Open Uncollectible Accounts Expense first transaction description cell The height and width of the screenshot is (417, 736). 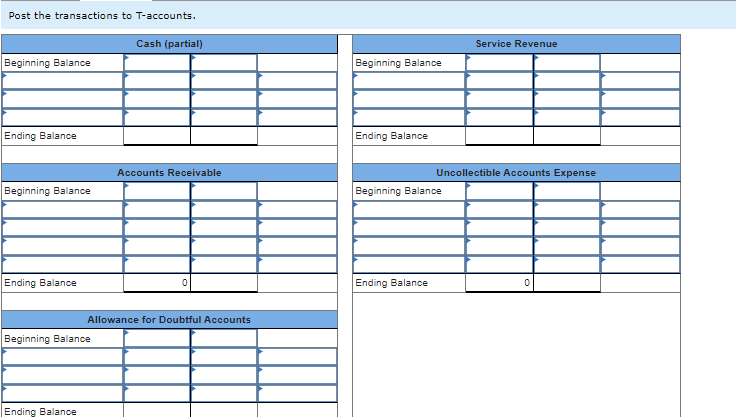[409, 209]
